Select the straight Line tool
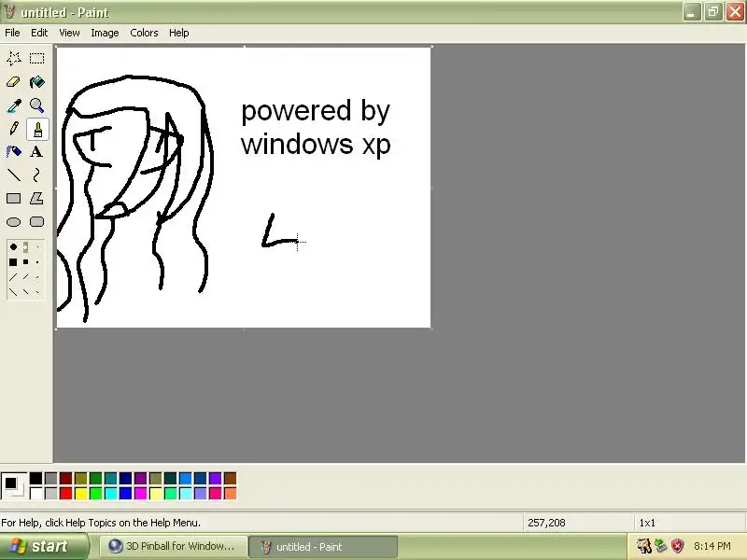 (13, 175)
